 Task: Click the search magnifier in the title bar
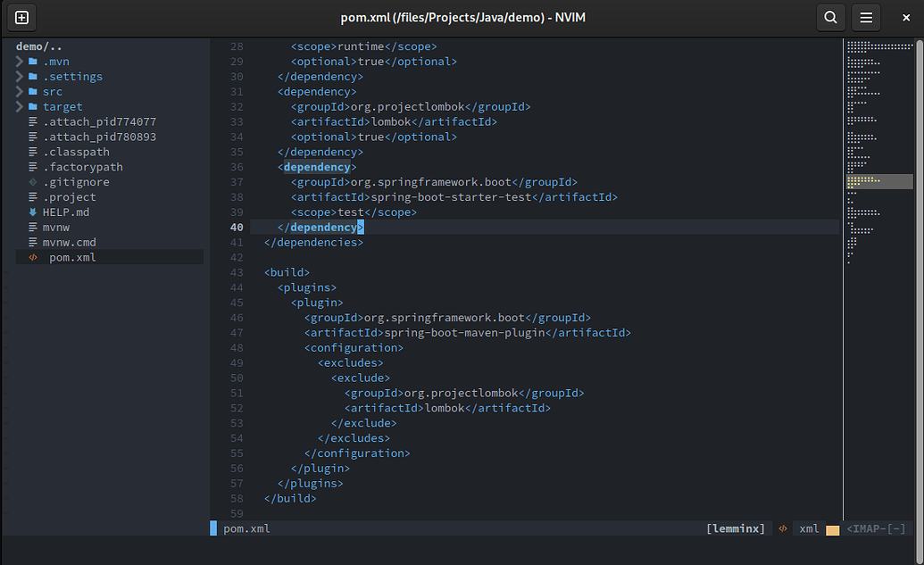tap(829, 17)
